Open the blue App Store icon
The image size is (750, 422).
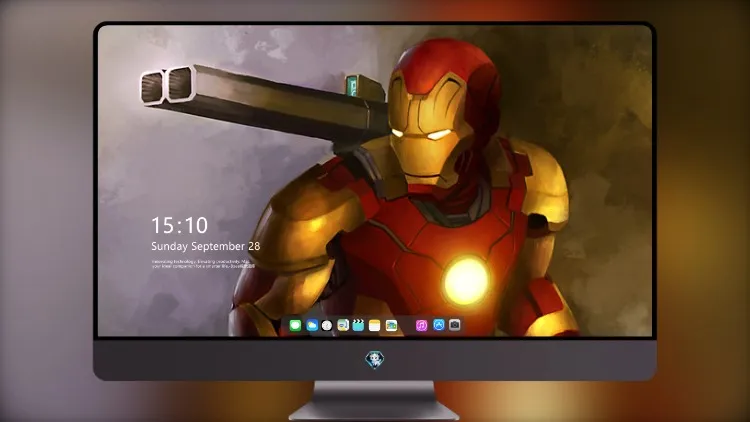(x=439, y=325)
